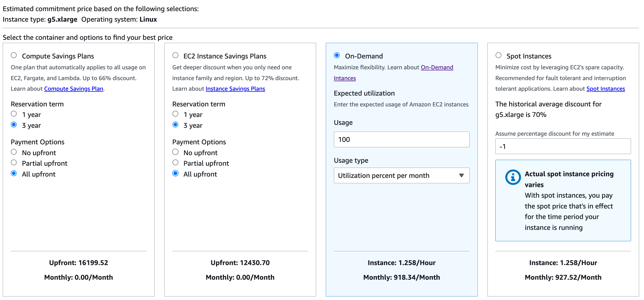Open the Compute Savings Plan link
644x300 pixels.
coord(73,89)
